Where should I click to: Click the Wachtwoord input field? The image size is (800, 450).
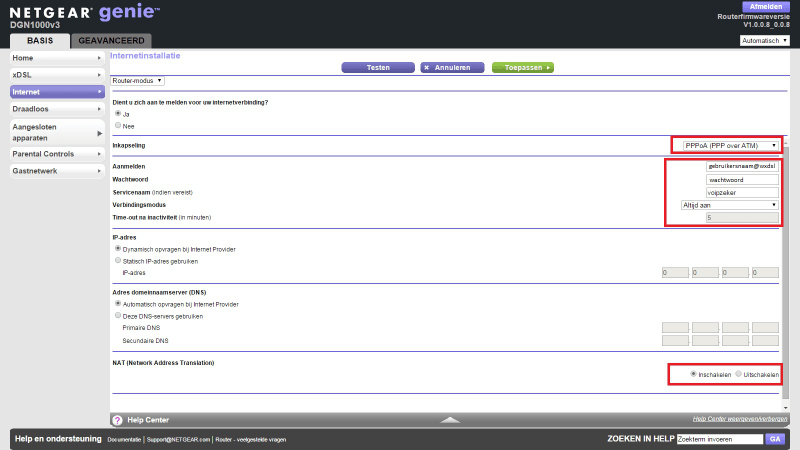click(x=742, y=180)
